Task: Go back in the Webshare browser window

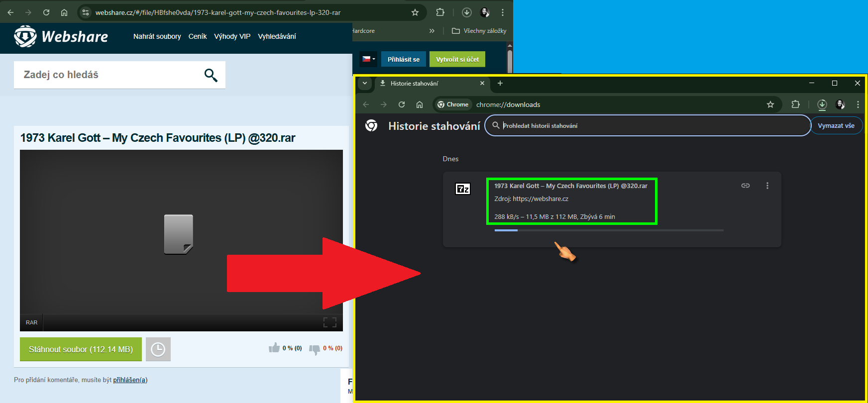Action: (x=10, y=12)
